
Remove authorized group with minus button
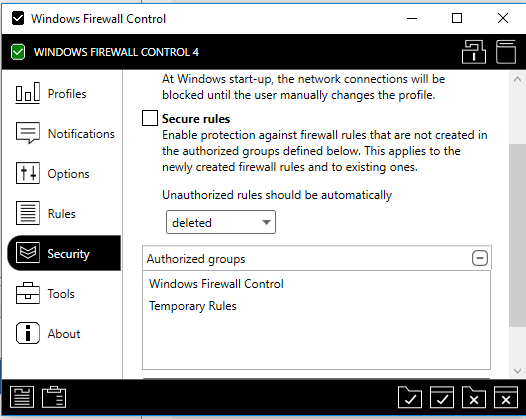480,258
